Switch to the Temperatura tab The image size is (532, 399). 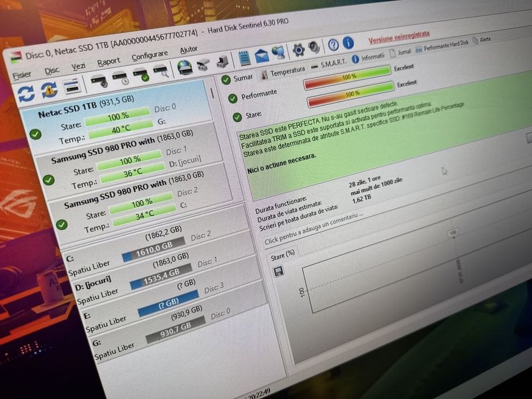click(283, 72)
